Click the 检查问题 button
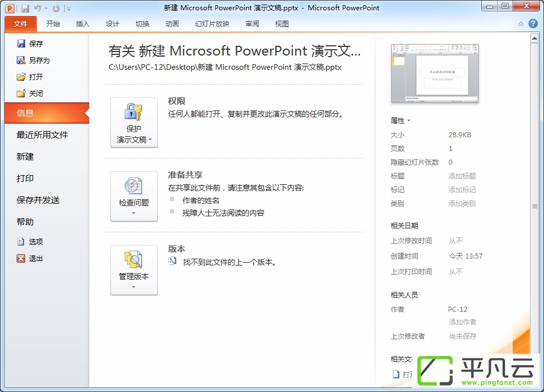This screenshot has width=544, height=392. coord(134,196)
